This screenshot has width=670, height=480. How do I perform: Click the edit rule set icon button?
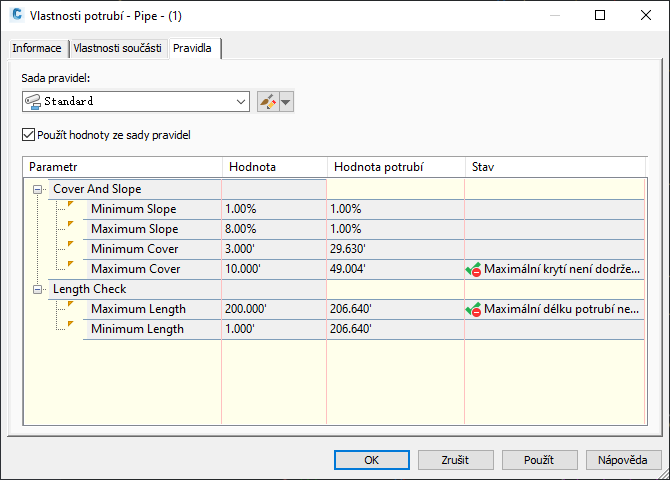(x=267, y=101)
